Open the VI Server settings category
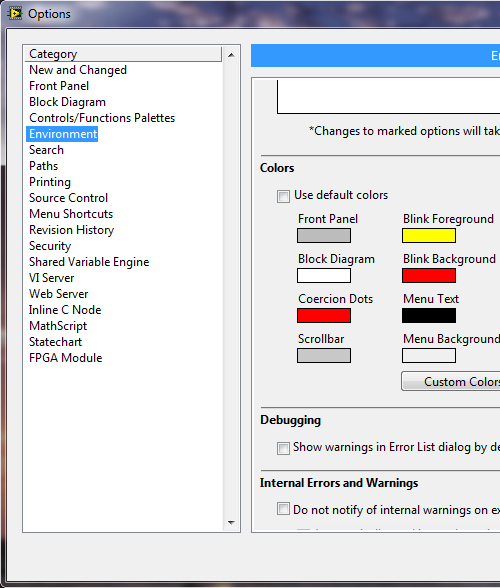The width and height of the screenshot is (500, 588). [x=51, y=278]
